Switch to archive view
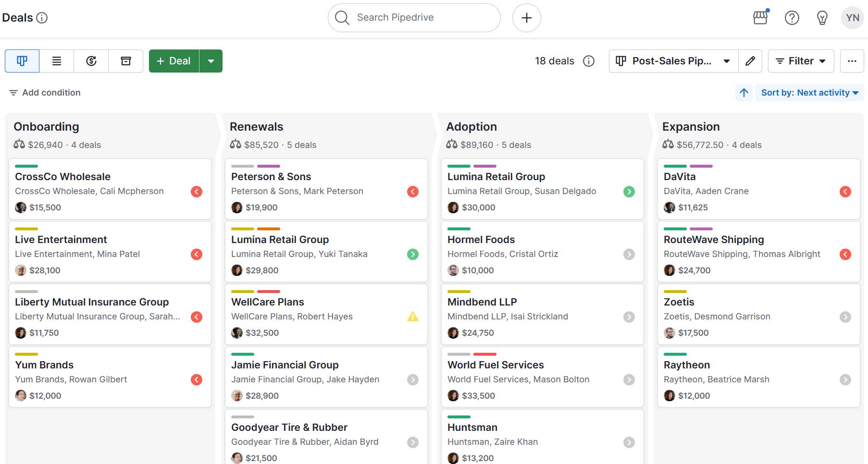This screenshot has height=464, width=868. click(x=126, y=61)
